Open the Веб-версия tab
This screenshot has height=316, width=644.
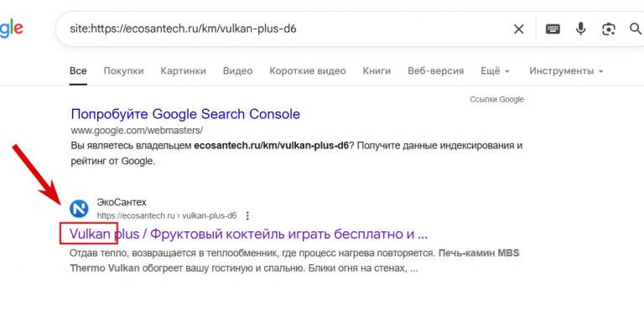(436, 71)
